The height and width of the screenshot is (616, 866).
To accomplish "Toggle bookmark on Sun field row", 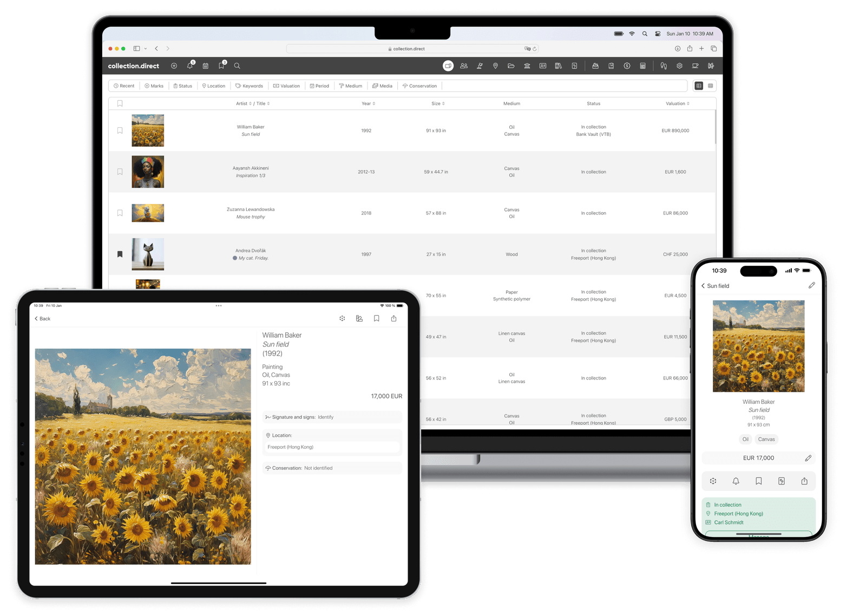I will (x=120, y=130).
